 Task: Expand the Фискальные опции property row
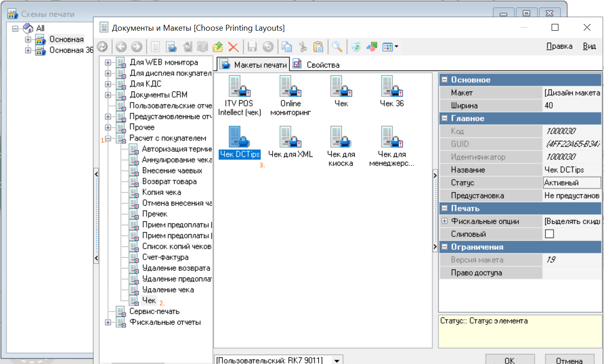click(x=445, y=221)
